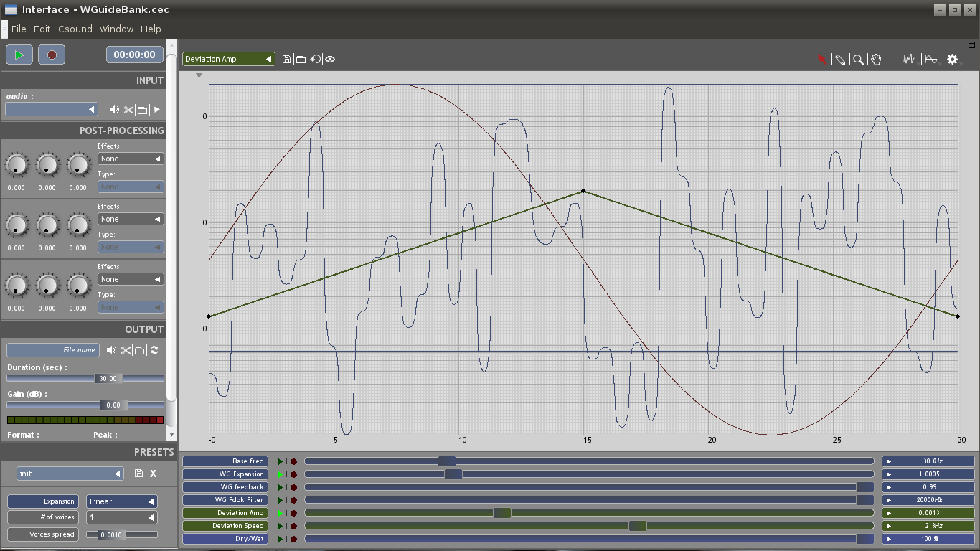
Task: Open the Csound menu
Action: [x=75, y=29]
